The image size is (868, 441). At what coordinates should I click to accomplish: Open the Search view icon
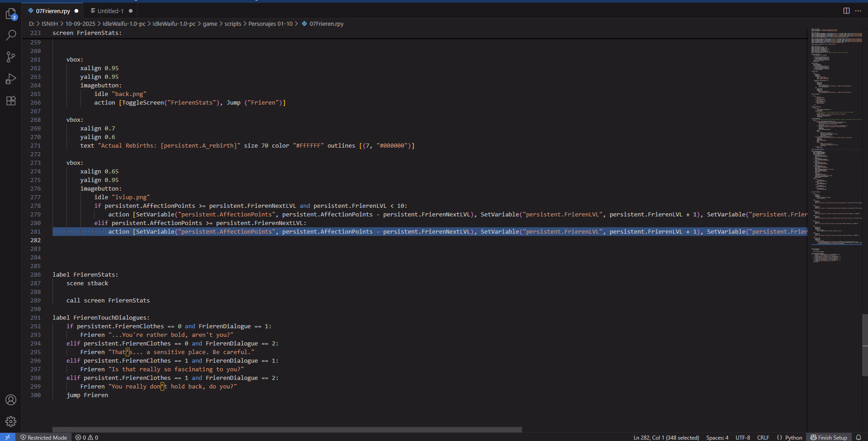[11, 35]
